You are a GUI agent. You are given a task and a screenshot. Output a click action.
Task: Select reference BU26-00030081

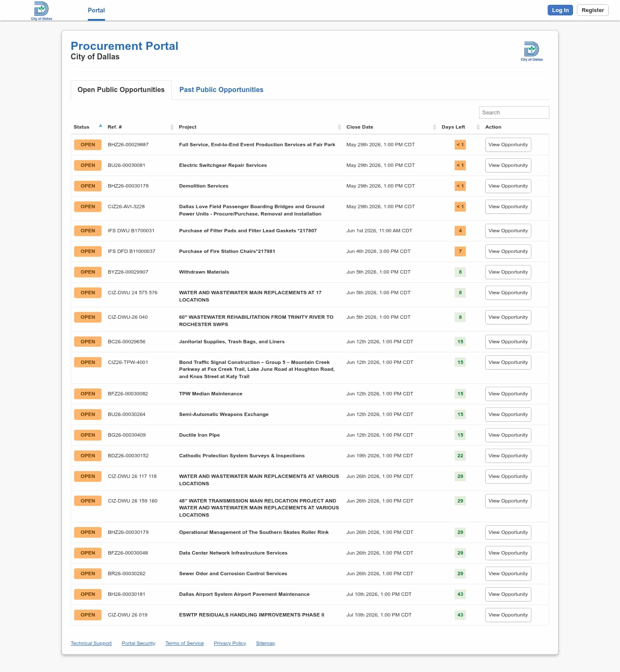click(x=126, y=165)
